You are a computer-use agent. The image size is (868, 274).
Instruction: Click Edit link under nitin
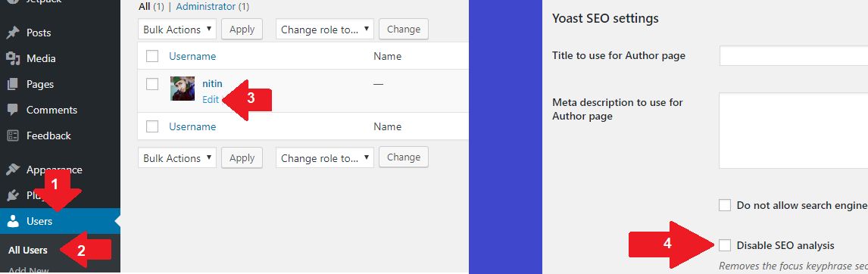pos(211,100)
